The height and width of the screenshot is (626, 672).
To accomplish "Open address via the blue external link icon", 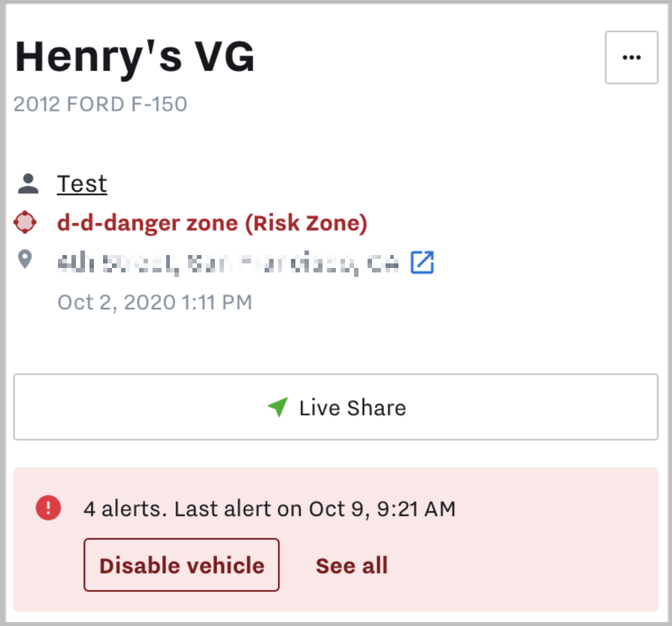I will pos(422,262).
